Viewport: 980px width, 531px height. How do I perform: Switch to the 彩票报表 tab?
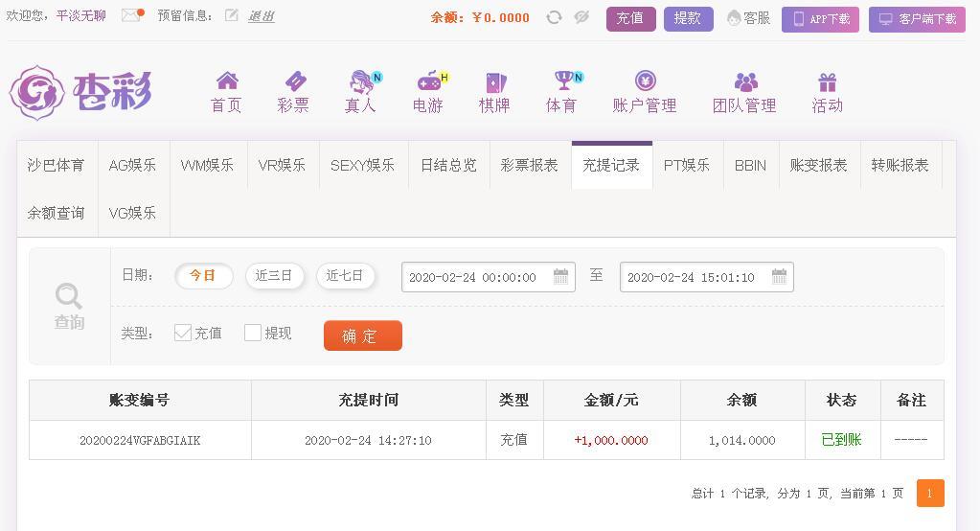[530, 165]
